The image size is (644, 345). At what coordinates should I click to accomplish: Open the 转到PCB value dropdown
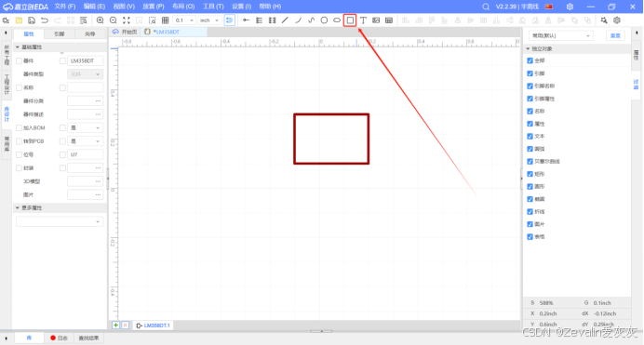[x=85, y=141]
